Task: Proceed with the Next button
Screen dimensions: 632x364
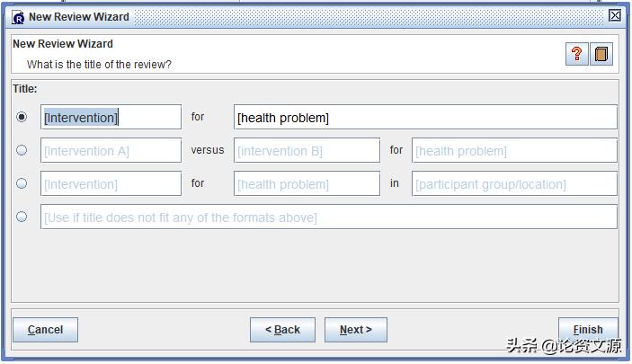Action: (x=355, y=330)
